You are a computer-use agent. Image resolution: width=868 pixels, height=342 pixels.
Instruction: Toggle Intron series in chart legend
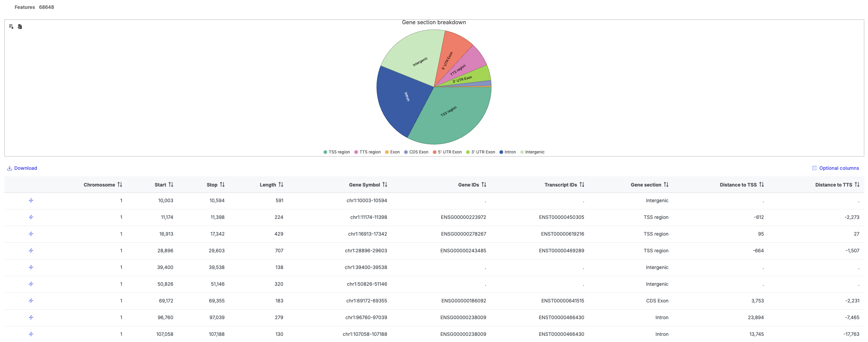point(507,152)
